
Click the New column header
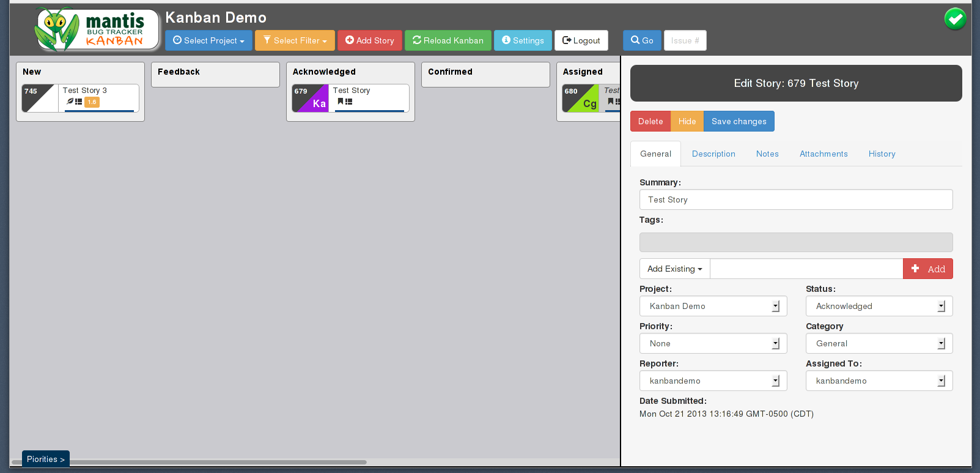(32, 72)
